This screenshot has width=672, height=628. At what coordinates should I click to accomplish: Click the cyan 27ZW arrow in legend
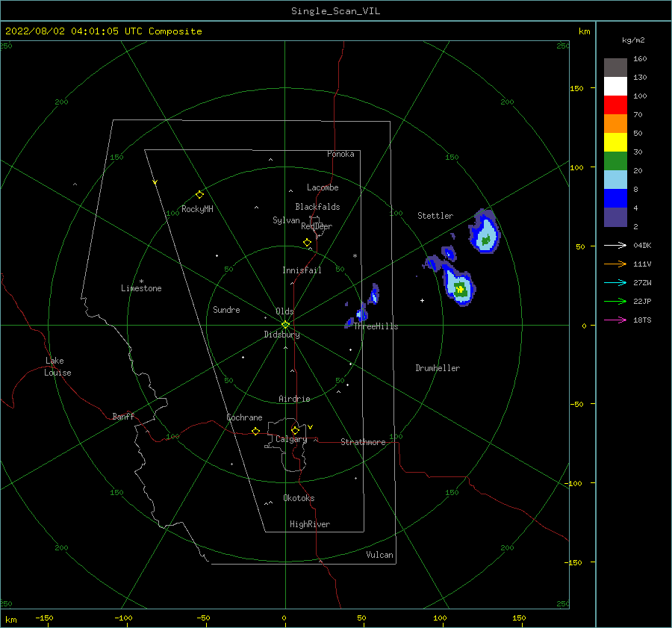(x=615, y=282)
